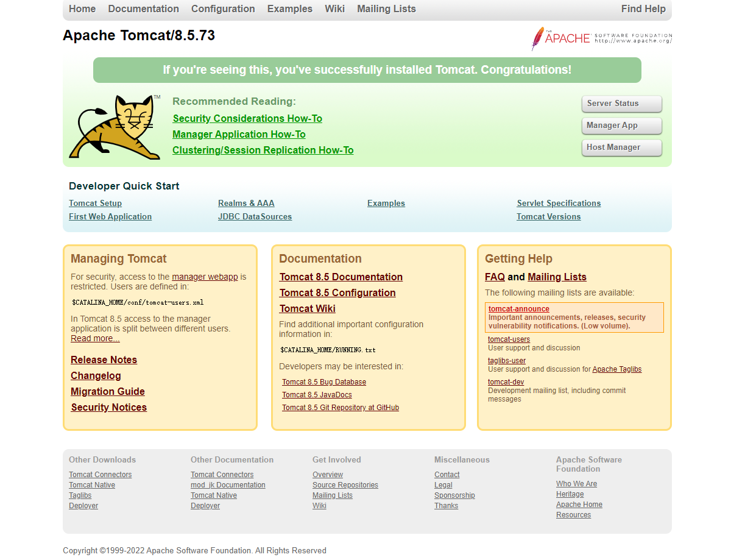Screen dimensions: 731x560
Task: Open Tomcat 8.5 Git Repository at GitHub
Action: [x=341, y=408]
